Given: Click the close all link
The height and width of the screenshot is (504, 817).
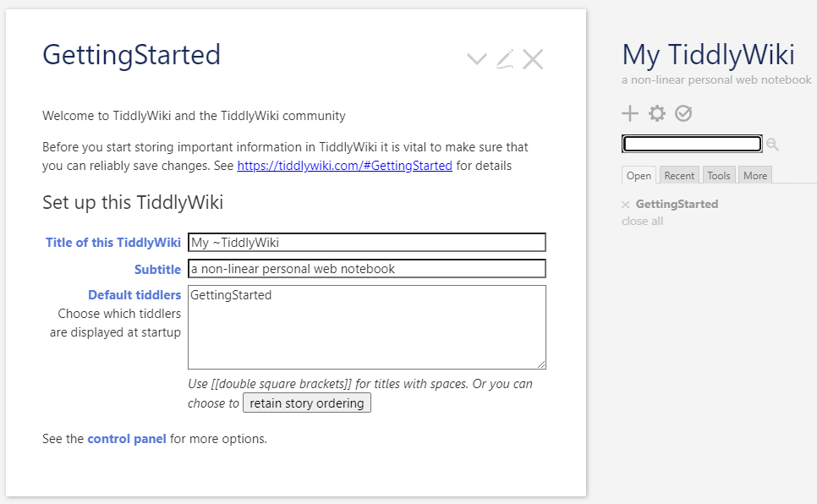Looking at the screenshot, I should tap(642, 221).
